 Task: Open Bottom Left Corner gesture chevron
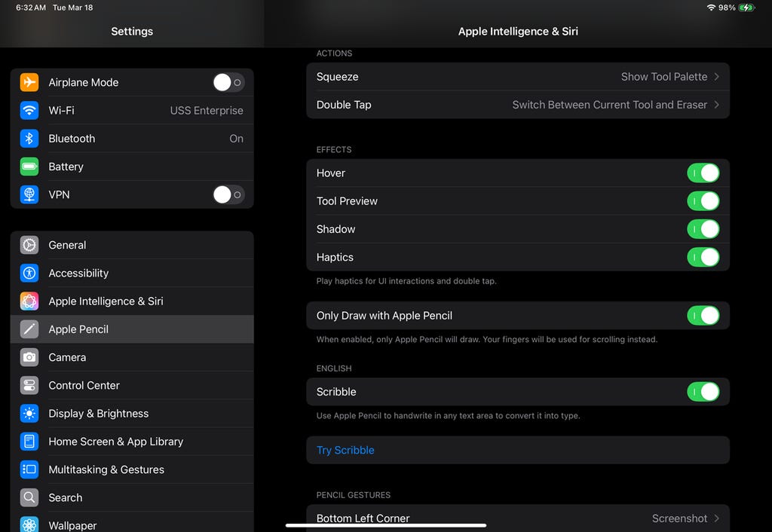click(716, 518)
